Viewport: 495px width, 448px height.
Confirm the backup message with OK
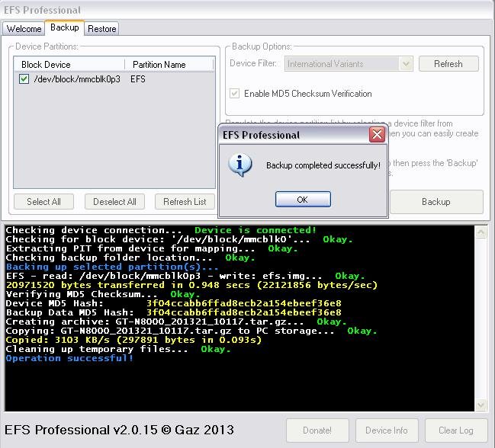tap(303, 200)
